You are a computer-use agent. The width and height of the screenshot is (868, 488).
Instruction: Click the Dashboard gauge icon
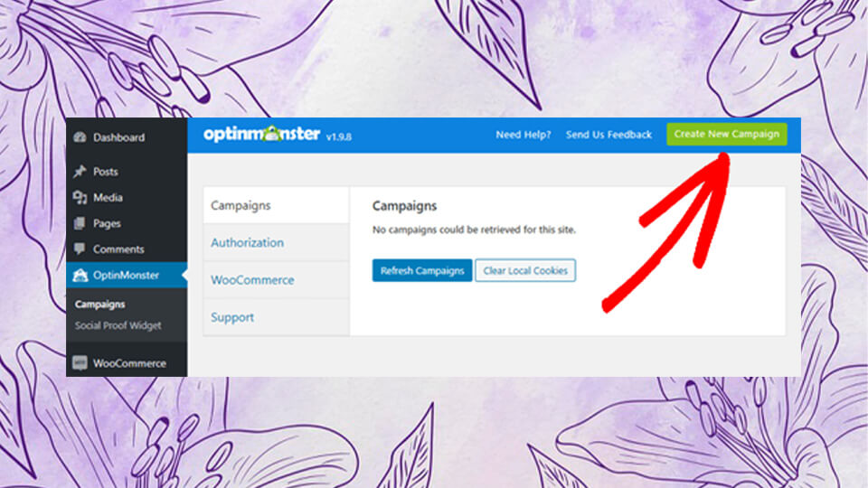(x=80, y=137)
